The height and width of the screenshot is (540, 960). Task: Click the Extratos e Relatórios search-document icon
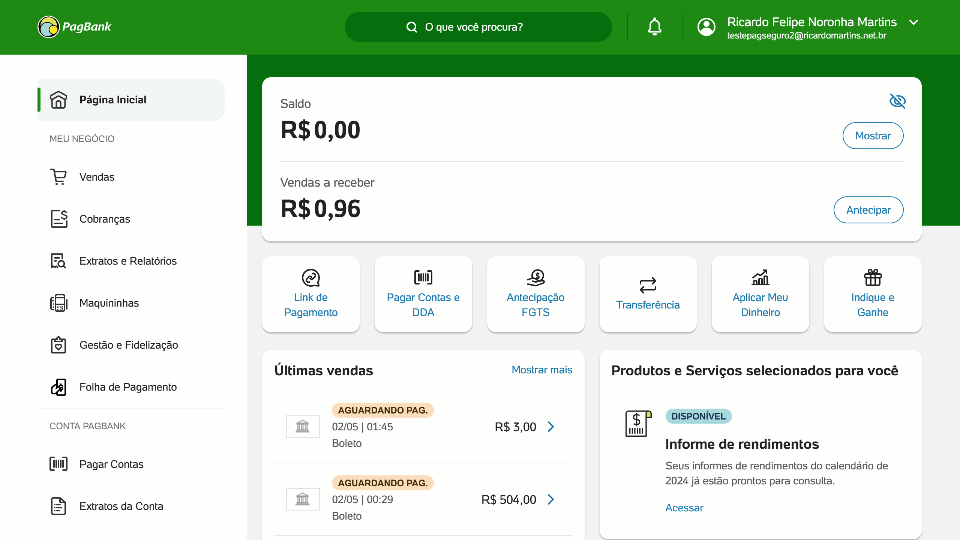(58, 261)
